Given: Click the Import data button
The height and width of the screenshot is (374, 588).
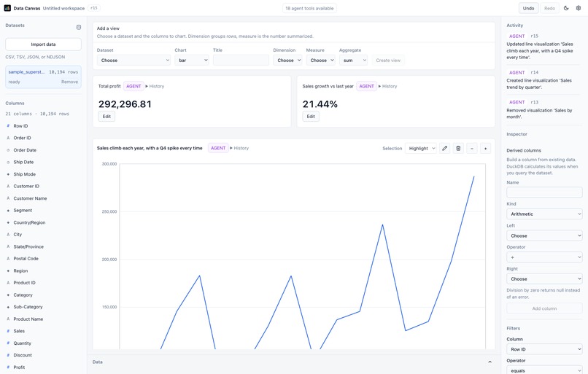Looking at the screenshot, I should 43,44.
